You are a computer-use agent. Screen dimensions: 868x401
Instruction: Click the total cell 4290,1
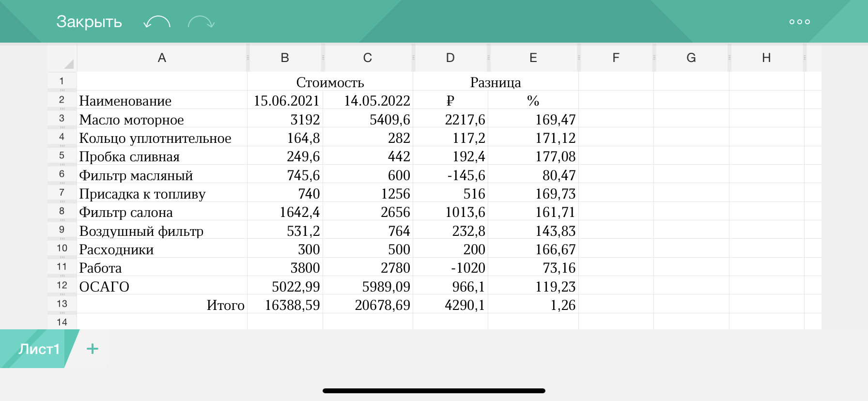coord(450,304)
